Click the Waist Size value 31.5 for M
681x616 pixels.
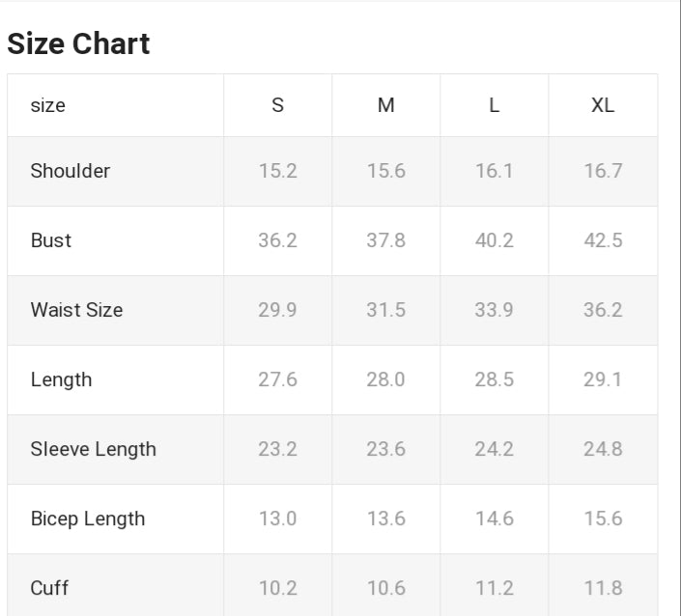pyautogui.click(x=385, y=310)
